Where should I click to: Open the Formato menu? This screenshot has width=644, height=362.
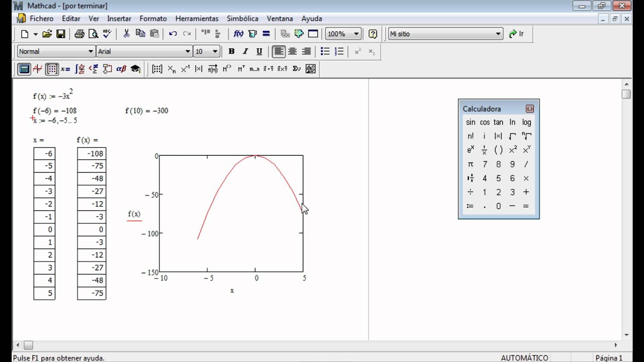pos(153,19)
